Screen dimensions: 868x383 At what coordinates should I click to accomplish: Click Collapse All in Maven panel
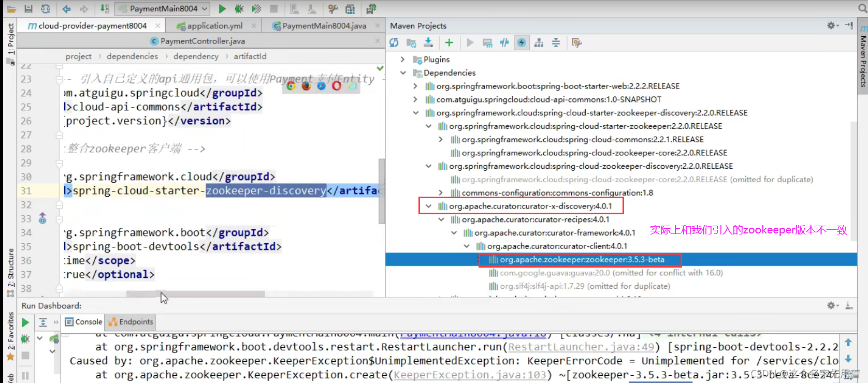(556, 42)
